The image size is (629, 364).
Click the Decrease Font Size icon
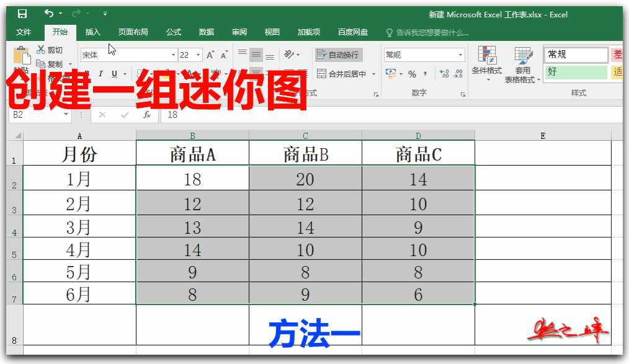point(224,55)
